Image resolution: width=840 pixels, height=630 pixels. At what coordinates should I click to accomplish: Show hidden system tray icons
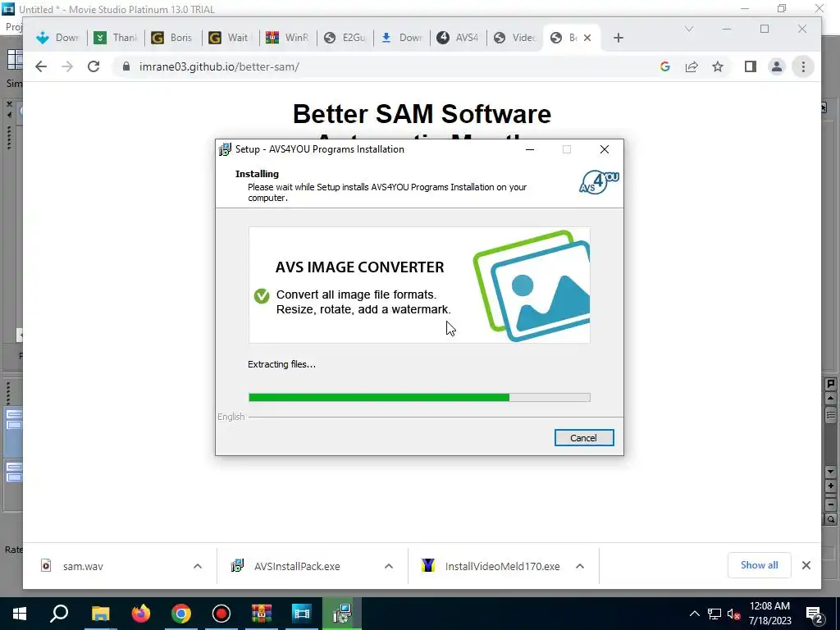[x=694, y=614]
